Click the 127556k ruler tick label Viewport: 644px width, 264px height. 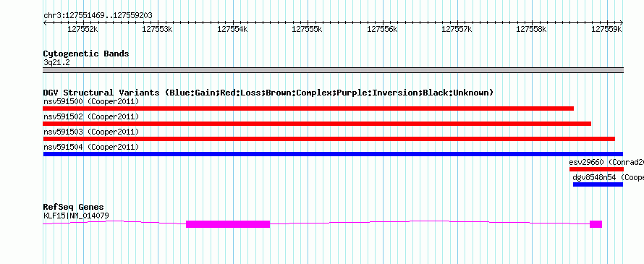[x=382, y=29]
